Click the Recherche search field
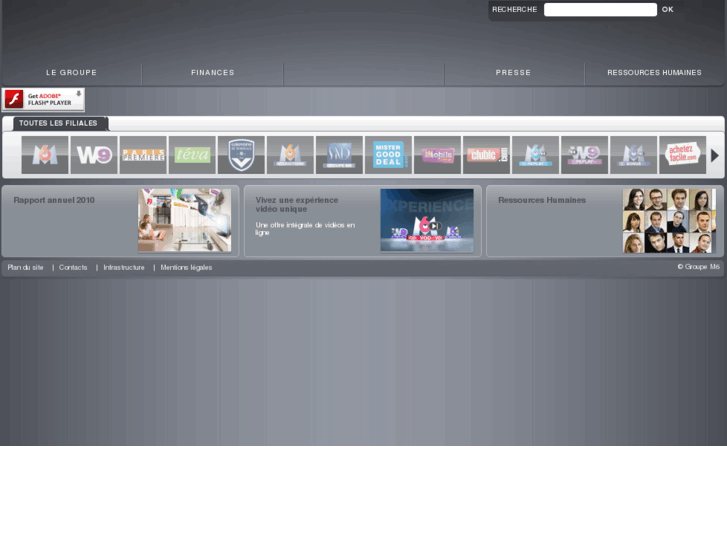This screenshot has width=727, height=545. point(600,10)
